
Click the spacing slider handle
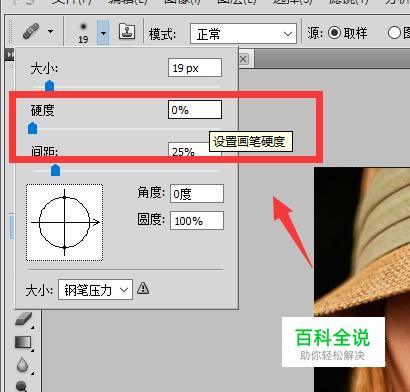(x=55, y=170)
